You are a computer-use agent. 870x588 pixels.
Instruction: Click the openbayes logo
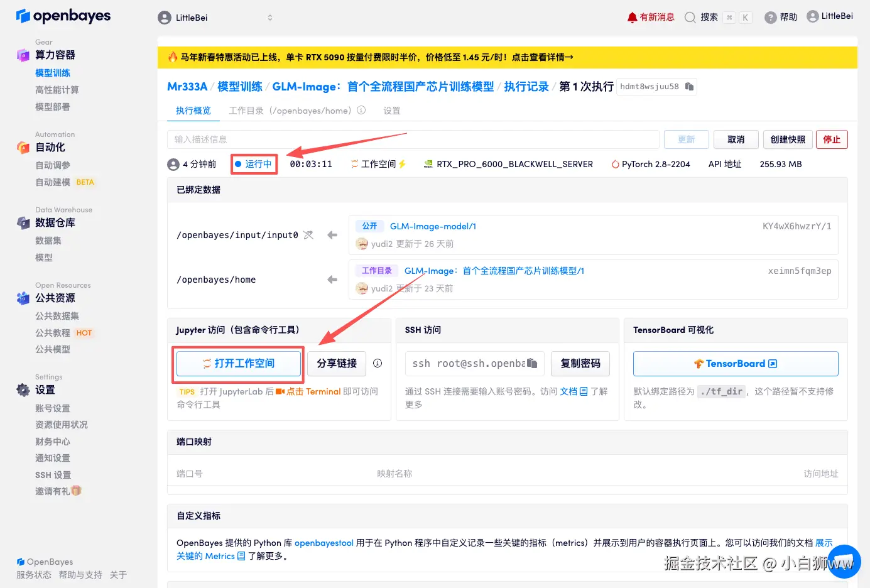pos(63,16)
